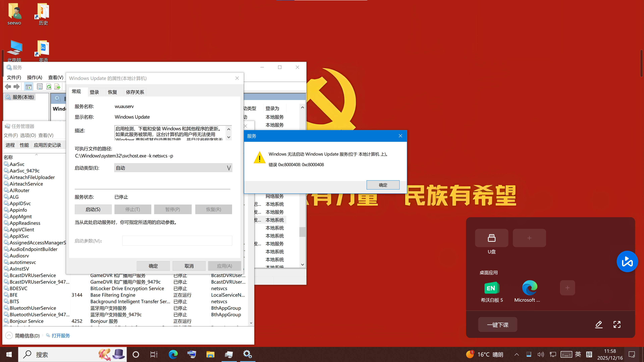The image size is (644, 362).
Task: Switch to the 登录 tab
Action: pos(94,92)
